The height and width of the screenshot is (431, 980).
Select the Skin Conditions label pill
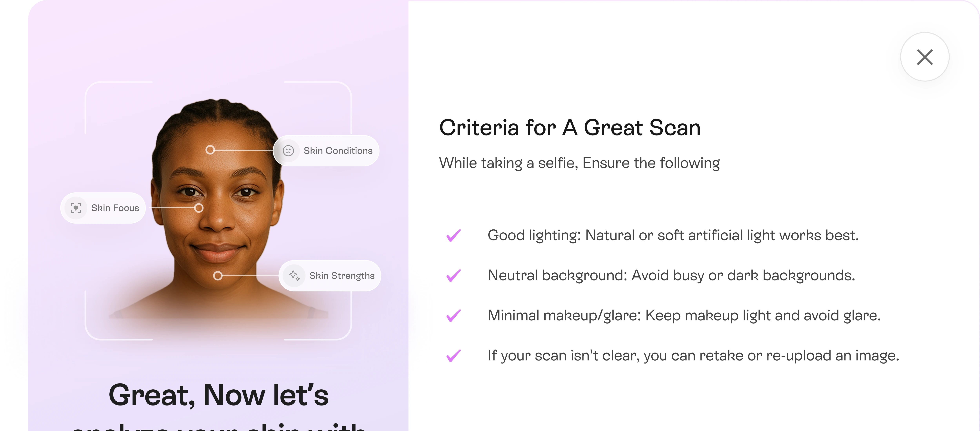point(326,151)
